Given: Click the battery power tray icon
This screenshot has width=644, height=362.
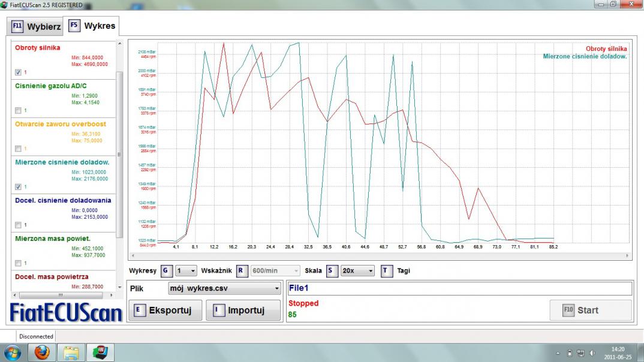Looking at the screenshot, I should pyautogui.click(x=570, y=353).
